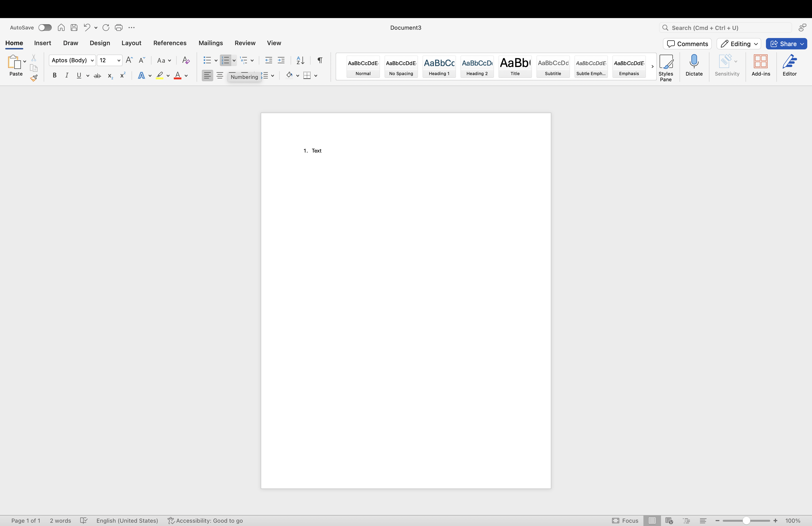The width and height of the screenshot is (812, 526).
Task: Toggle Bold formatting
Action: (54, 76)
